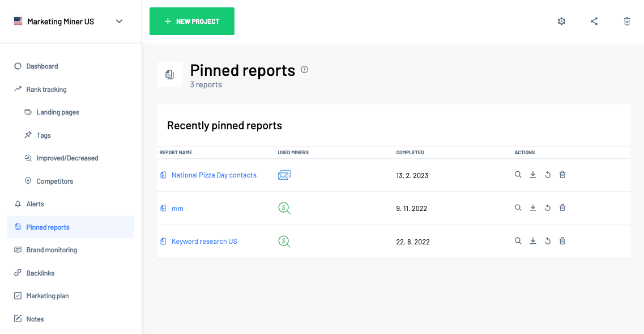Image resolution: width=644 pixels, height=334 pixels.
Task: View the Landing pages report
Action: 56,112
